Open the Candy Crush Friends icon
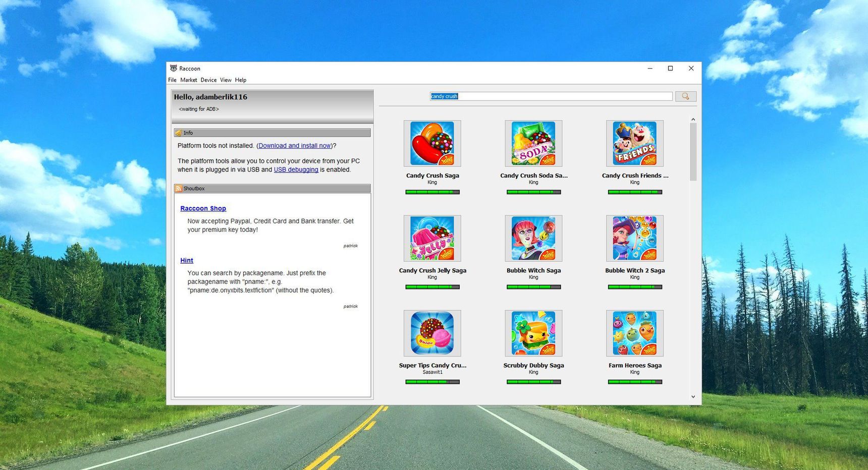Screen dimensions: 868x470 (635, 143)
